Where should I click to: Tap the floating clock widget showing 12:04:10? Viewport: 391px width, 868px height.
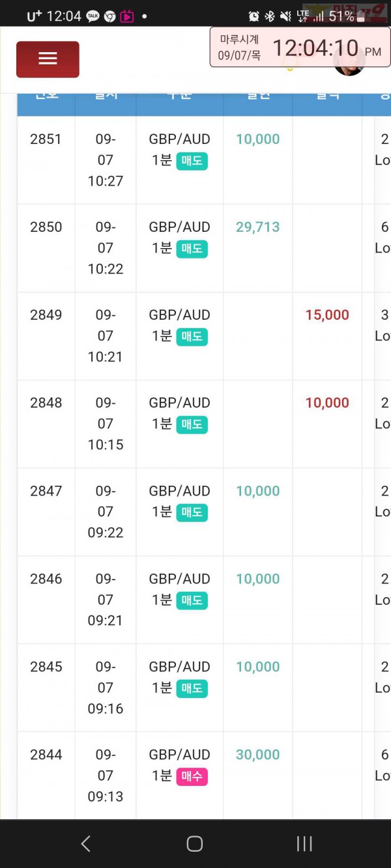[300, 47]
